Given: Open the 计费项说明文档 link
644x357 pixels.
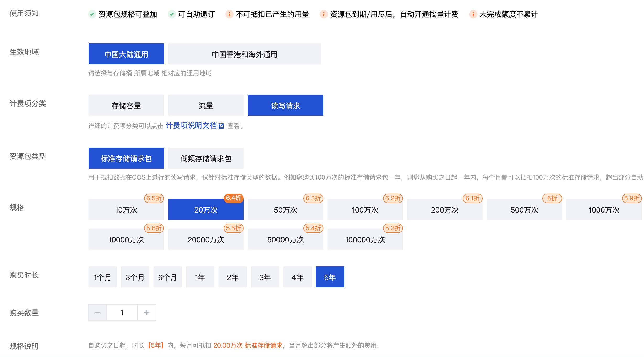Looking at the screenshot, I should 191,126.
